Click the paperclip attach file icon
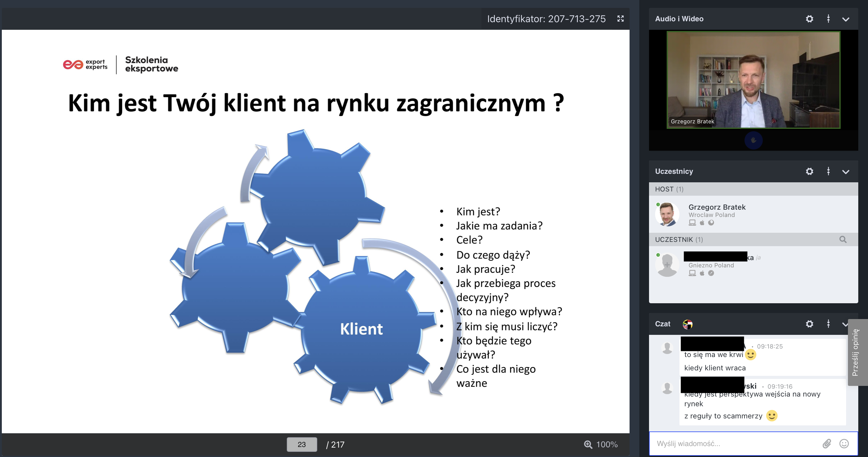The image size is (868, 457). (x=827, y=444)
